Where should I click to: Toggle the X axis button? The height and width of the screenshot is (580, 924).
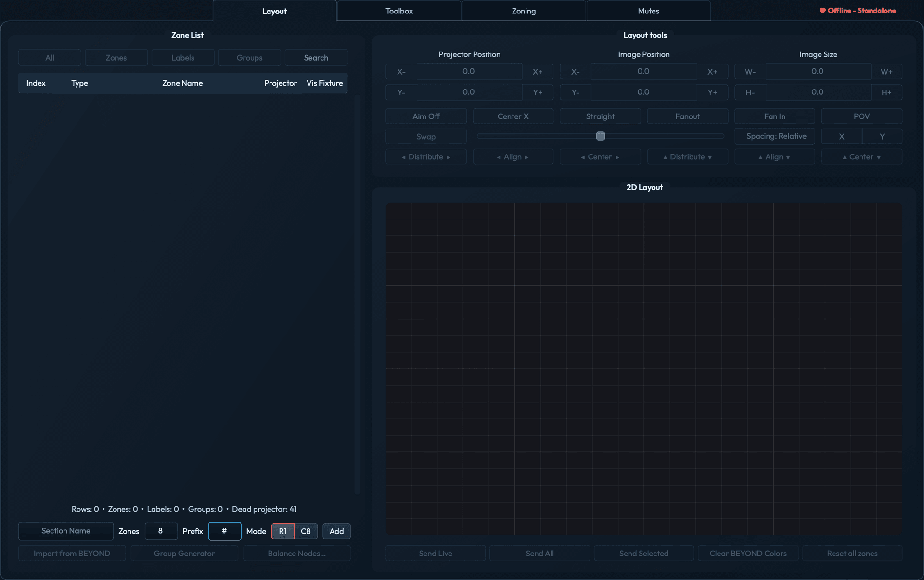842,137
